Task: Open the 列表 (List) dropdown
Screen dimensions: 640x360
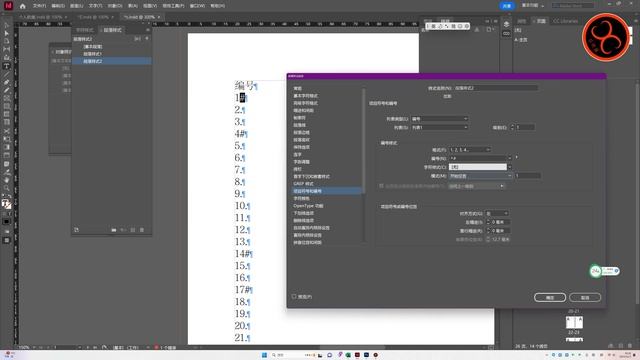Action: point(439,127)
